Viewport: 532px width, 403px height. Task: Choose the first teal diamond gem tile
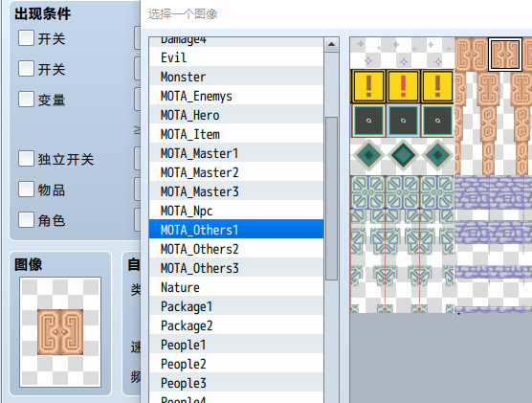(368, 155)
